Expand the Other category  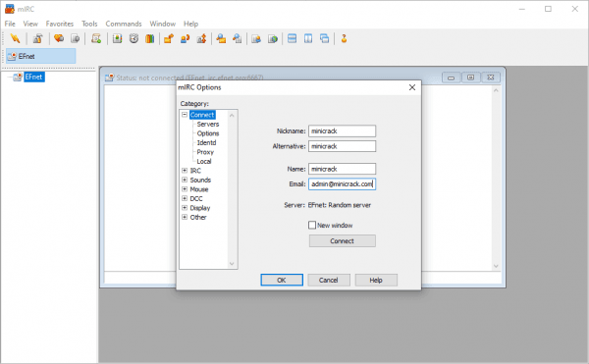coord(185,217)
